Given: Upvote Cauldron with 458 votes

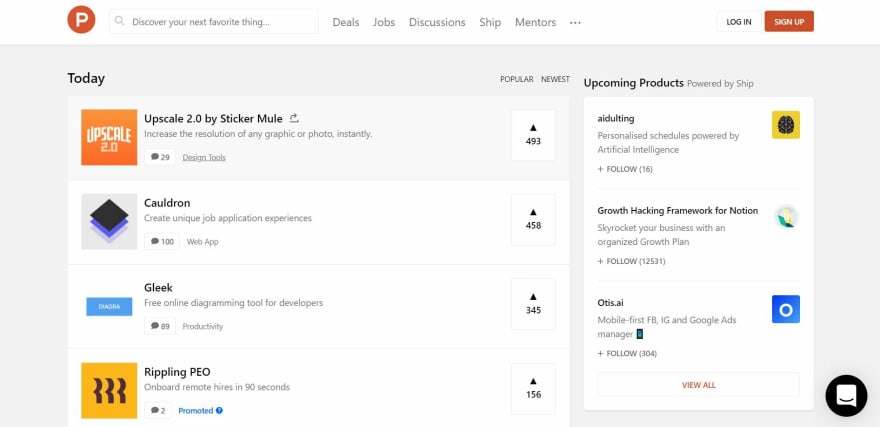Looking at the screenshot, I should tap(533, 219).
